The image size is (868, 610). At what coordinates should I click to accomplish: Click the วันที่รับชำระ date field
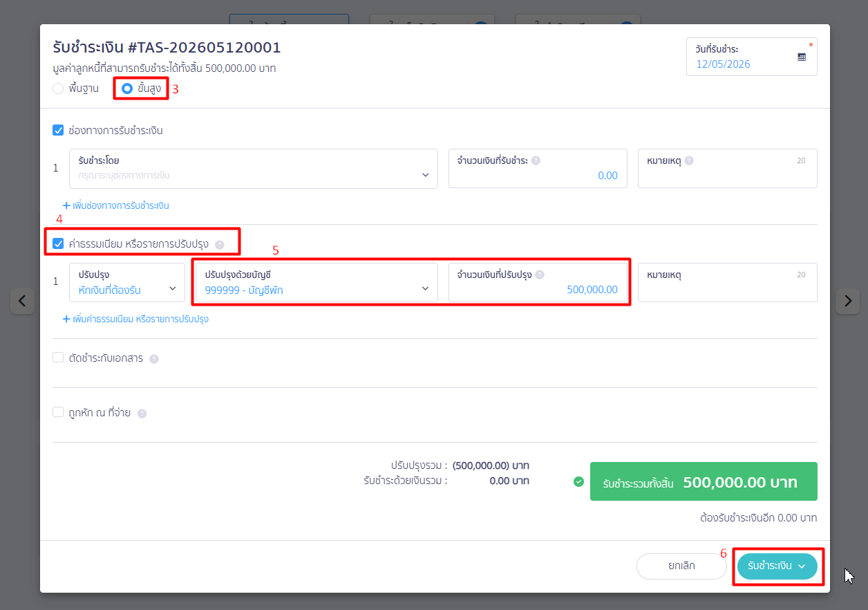click(x=752, y=57)
